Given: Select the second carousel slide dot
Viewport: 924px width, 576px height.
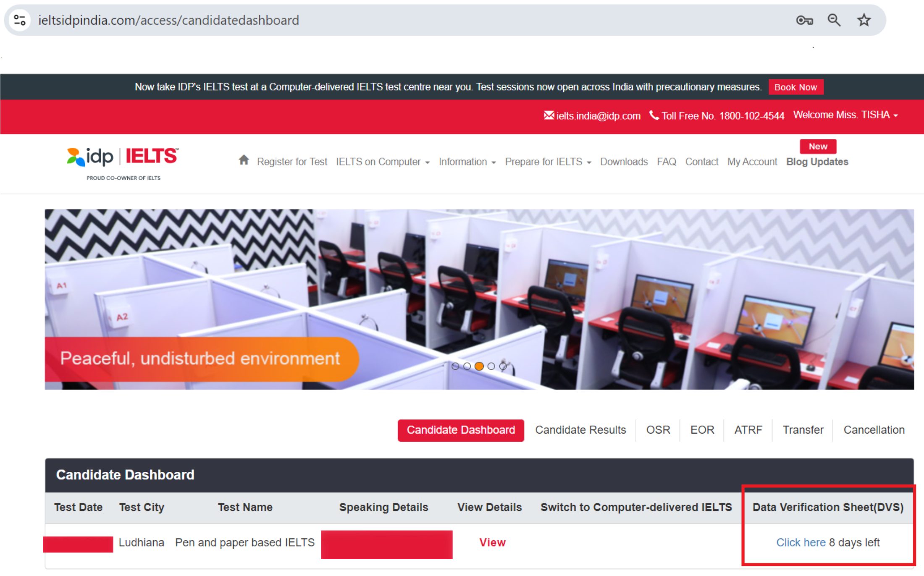Looking at the screenshot, I should point(467,366).
